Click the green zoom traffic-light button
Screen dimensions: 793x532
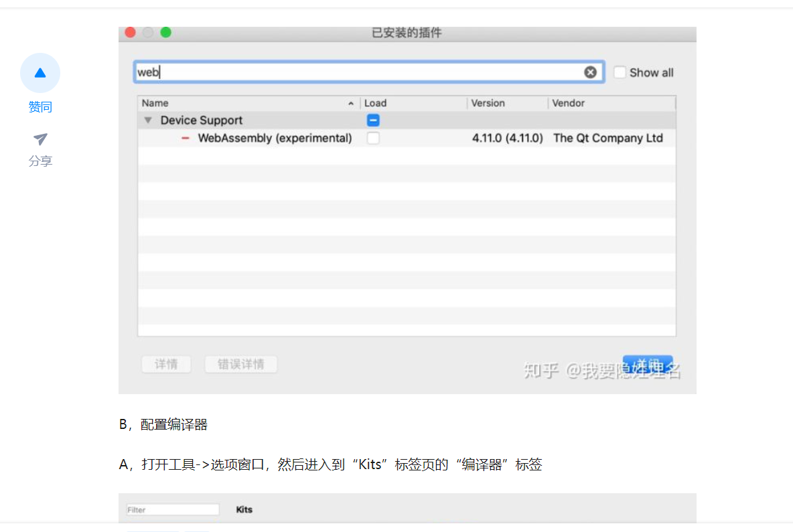click(165, 31)
